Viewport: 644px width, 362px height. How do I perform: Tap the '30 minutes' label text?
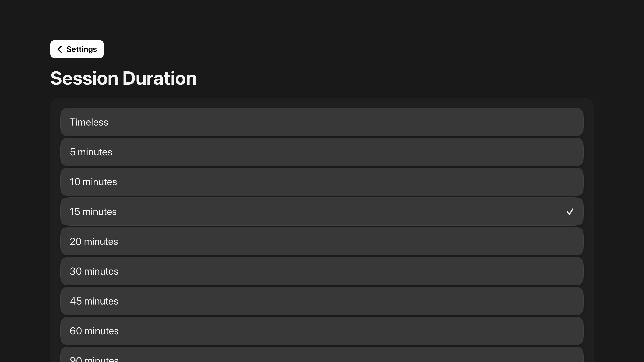click(x=94, y=271)
